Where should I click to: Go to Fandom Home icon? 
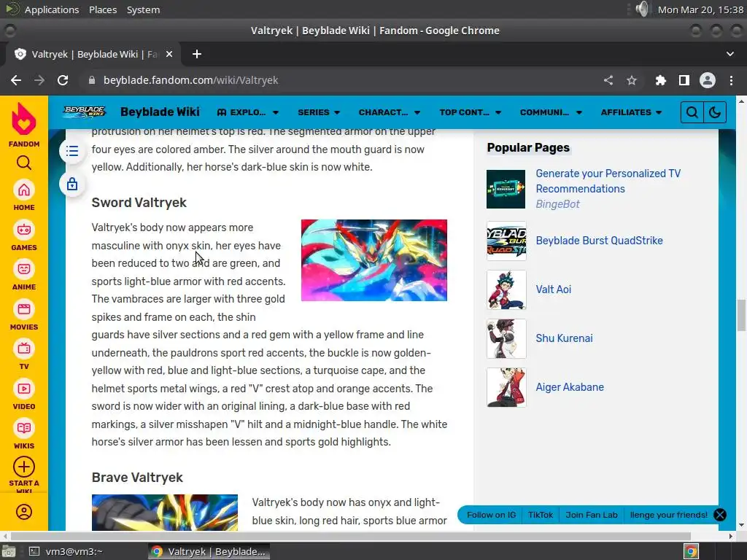[24, 190]
